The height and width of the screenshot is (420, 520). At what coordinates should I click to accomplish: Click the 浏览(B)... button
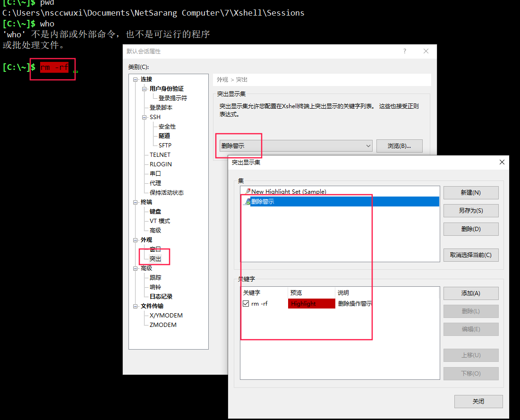pyautogui.click(x=399, y=146)
